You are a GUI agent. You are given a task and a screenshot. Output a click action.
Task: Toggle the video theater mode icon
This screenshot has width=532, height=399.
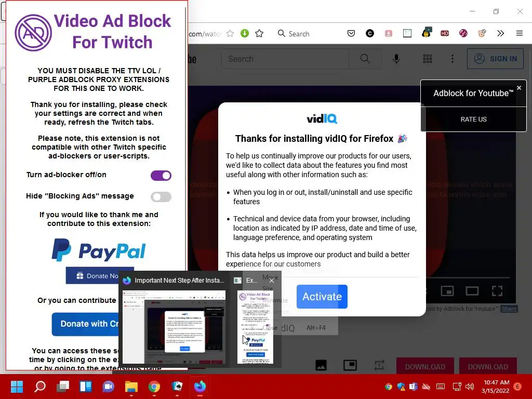(472, 291)
